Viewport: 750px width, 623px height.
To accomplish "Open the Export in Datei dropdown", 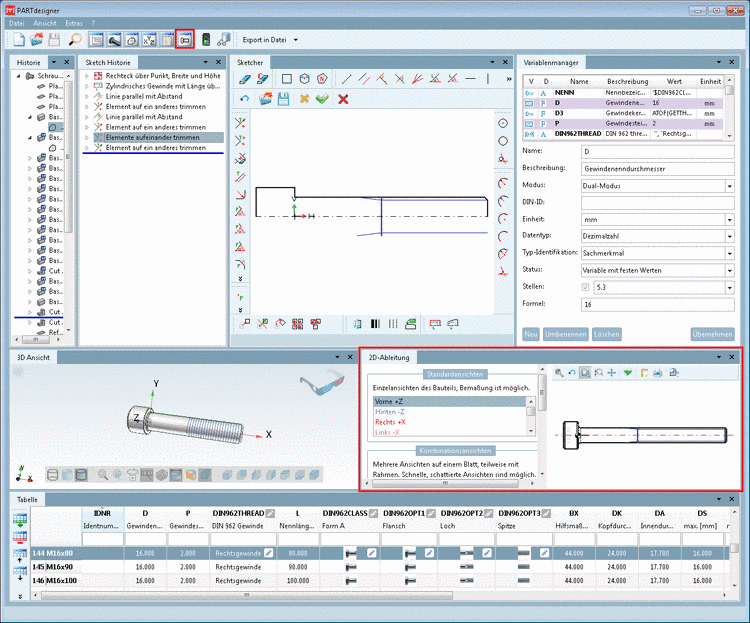I will click(x=296, y=40).
